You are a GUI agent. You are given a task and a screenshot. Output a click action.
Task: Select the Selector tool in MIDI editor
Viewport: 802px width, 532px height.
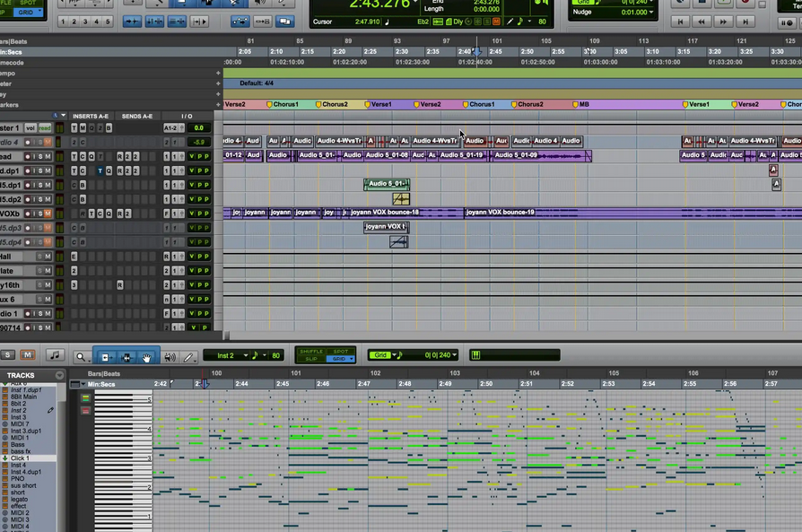pyautogui.click(x=126, y=356)
